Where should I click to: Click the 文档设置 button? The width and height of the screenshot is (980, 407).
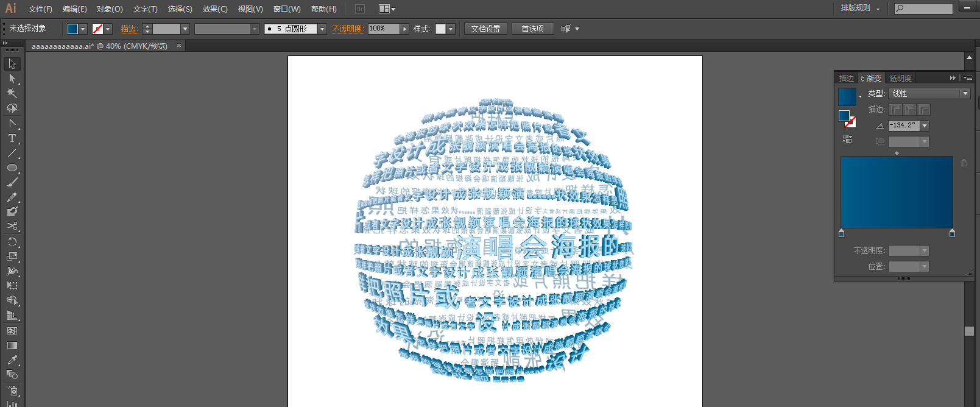click(485, 29)
